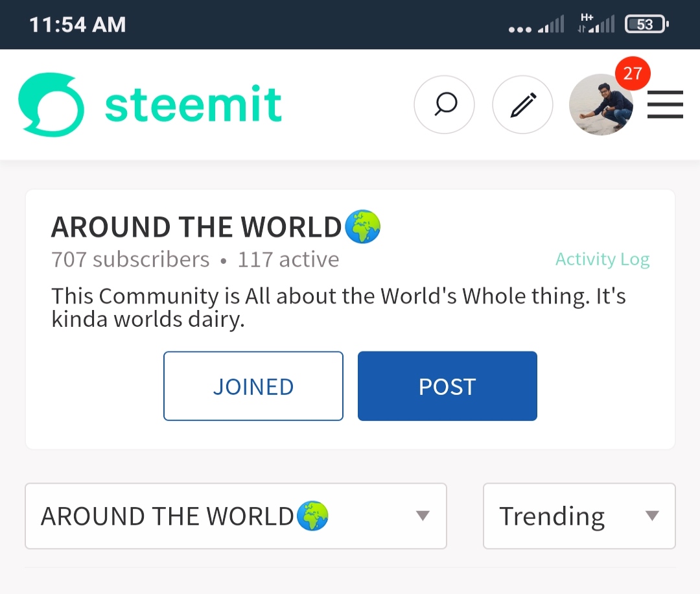
Task: Click the globe emoji in community title
Action: (x=363, y=226)
